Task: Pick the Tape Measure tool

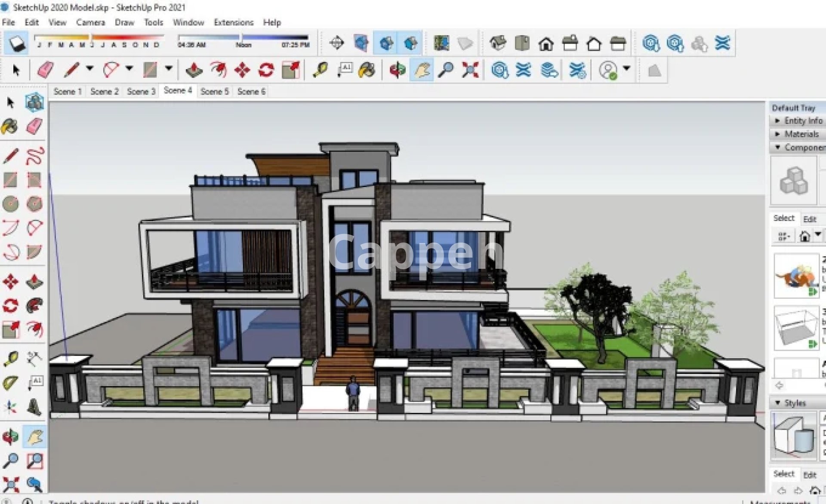Action: click(x=320, y=70)
